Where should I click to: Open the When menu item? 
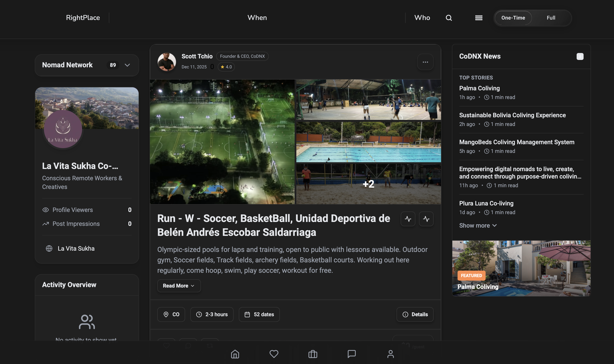click(257, 18)
